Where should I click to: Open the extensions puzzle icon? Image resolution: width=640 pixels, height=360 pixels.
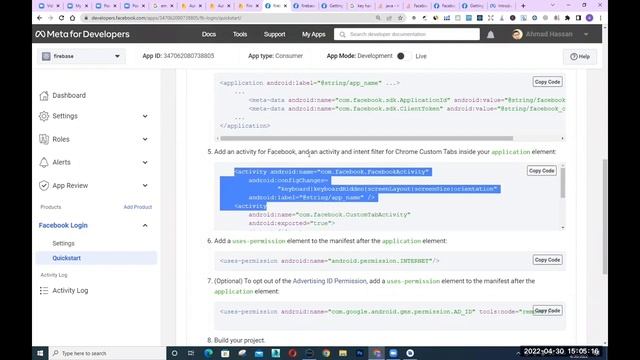(x=567, y=18)
